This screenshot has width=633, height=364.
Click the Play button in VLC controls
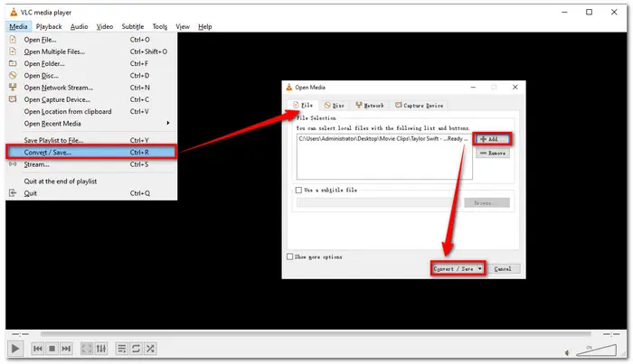point(15,349)
